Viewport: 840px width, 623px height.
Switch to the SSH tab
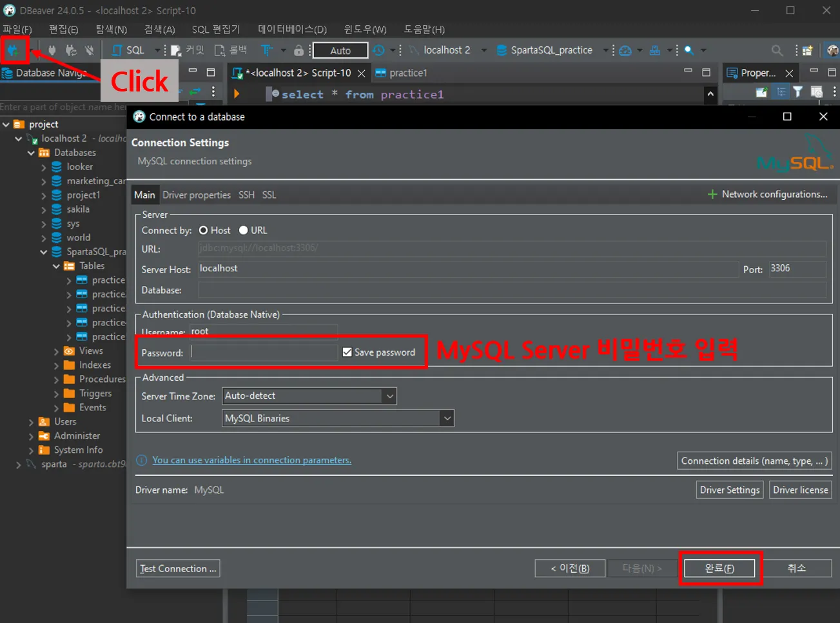click(246, 195)
